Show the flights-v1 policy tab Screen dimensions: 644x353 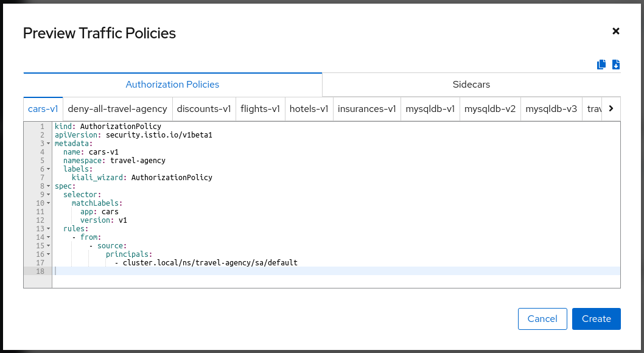[x=260, y=109]
